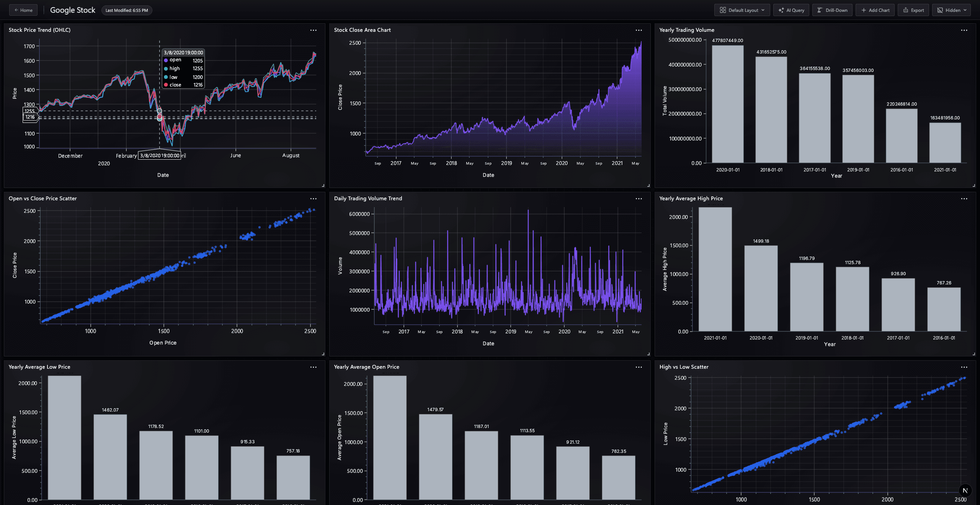980x505 pixels.
Task: Select the 1462.07 bar in Yearly Average Low Price
Action: [x=110, y=457]
